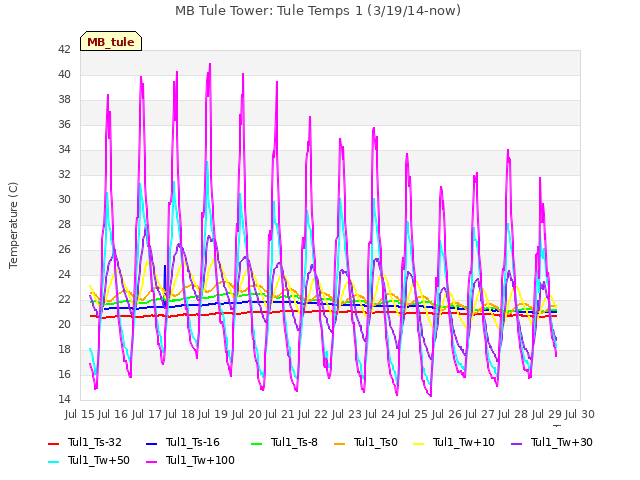Click the 22 y-axis tick label
The image size is (640, 480).
pos(64,300)
